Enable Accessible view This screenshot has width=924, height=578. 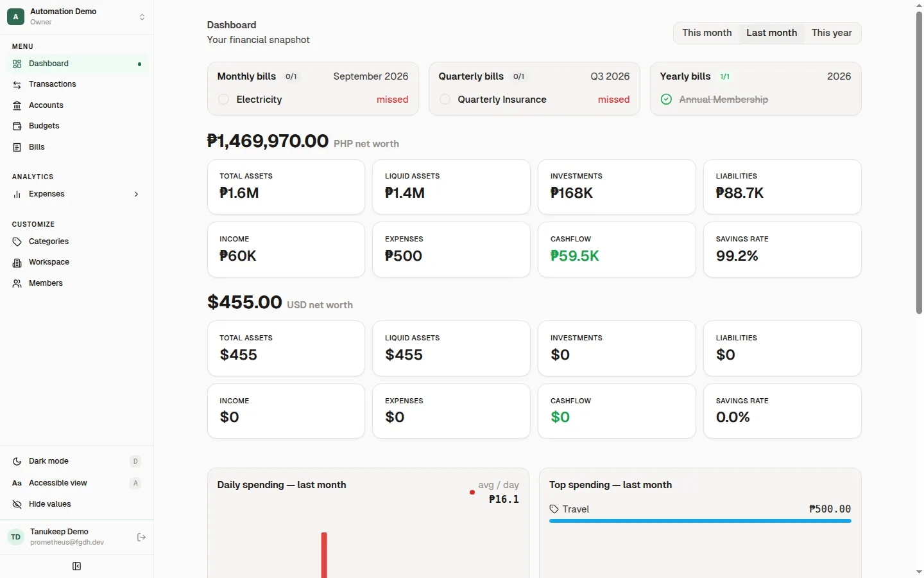click(77, 483)
